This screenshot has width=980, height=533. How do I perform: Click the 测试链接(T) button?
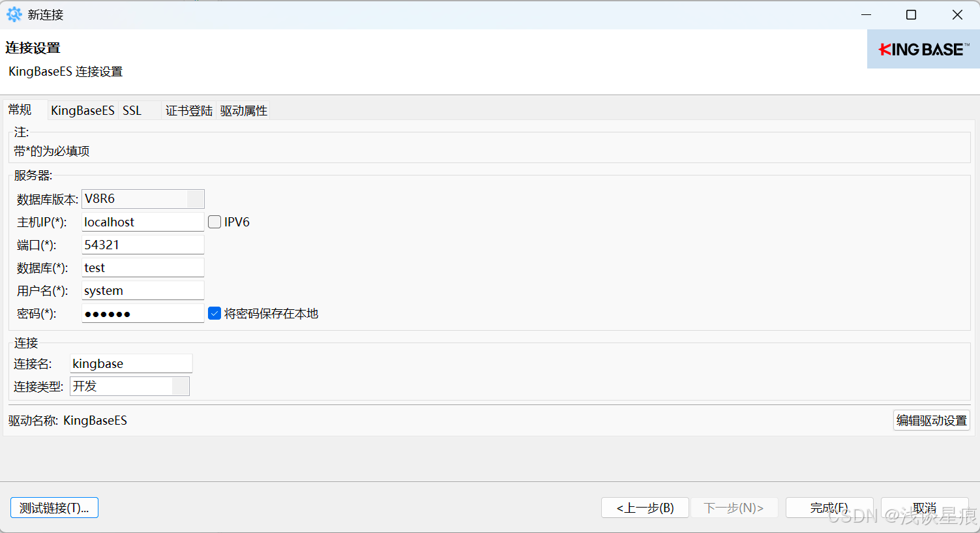(54, 508)
